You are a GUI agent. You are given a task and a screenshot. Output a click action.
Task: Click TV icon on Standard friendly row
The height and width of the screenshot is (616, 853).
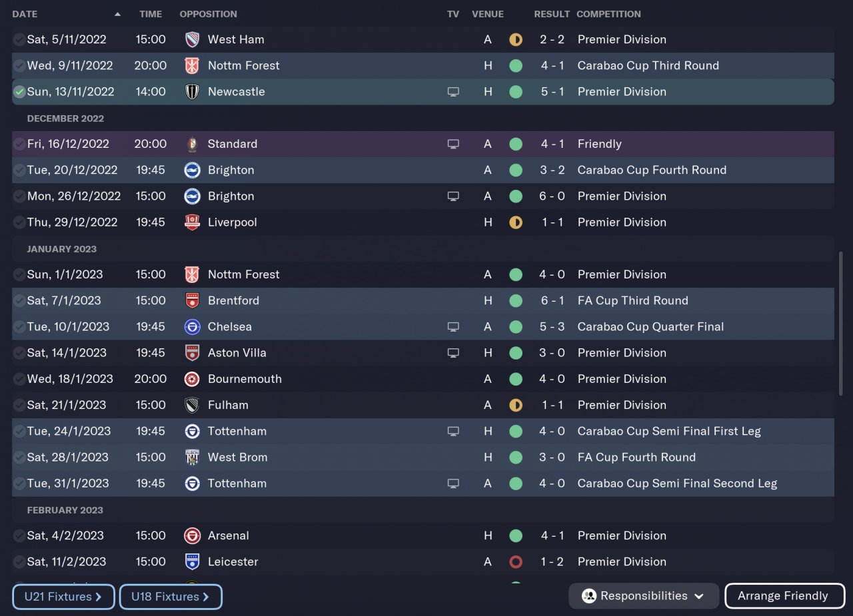pyautogui.click(x=453, y=144)
